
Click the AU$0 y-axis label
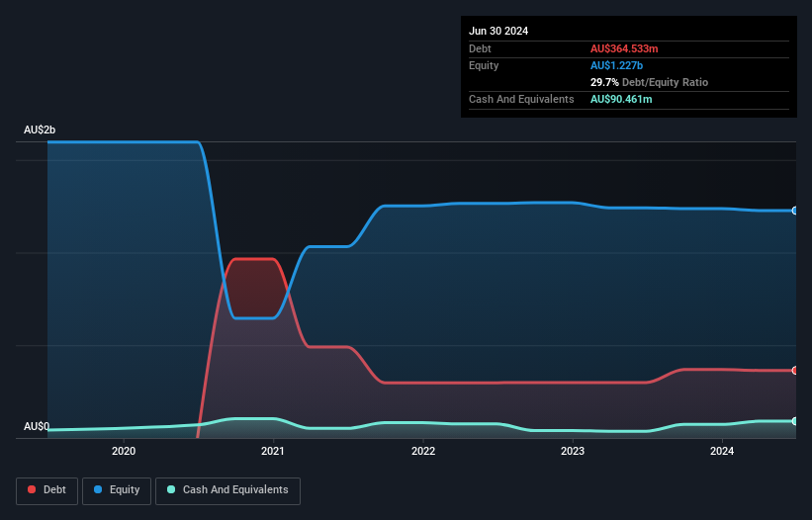37,426
